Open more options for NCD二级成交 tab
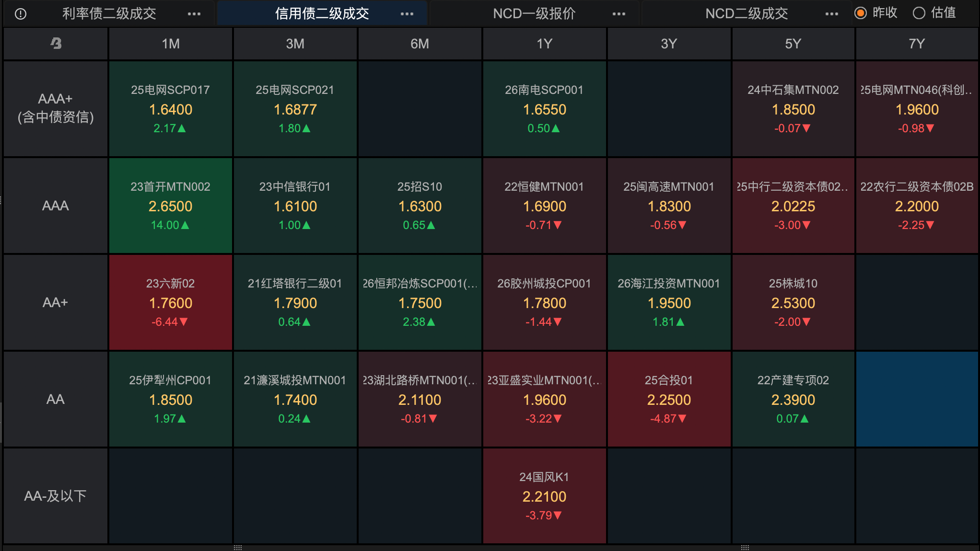This screenshot has width=980, height=551. (831, 14)
